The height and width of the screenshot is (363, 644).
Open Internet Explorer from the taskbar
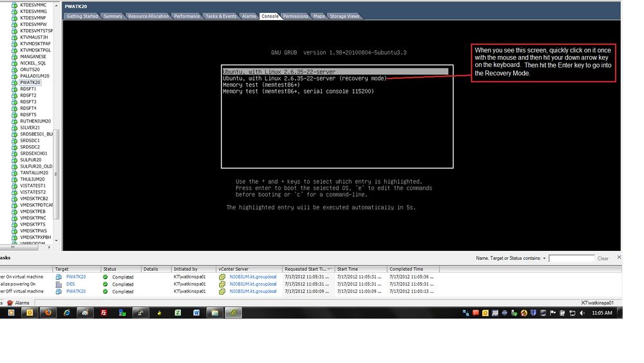[x=67, y=313]
